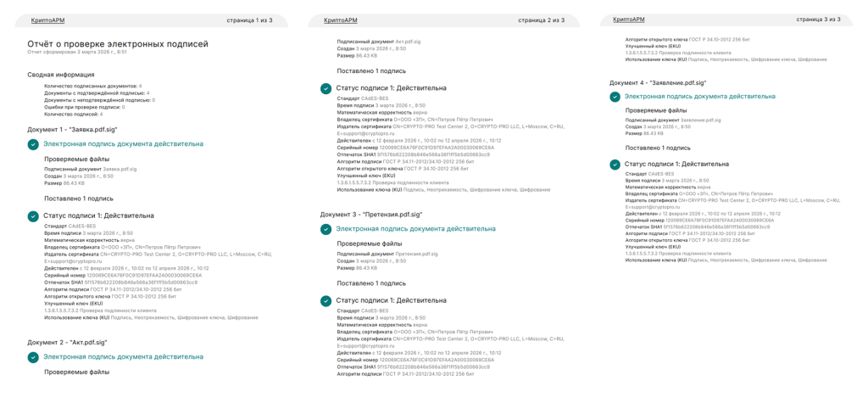This screenshot has height=397, width=868.
Task: Click the signature status check icon for Заявление.pdf.sig
Action: [x=615, y=163]
